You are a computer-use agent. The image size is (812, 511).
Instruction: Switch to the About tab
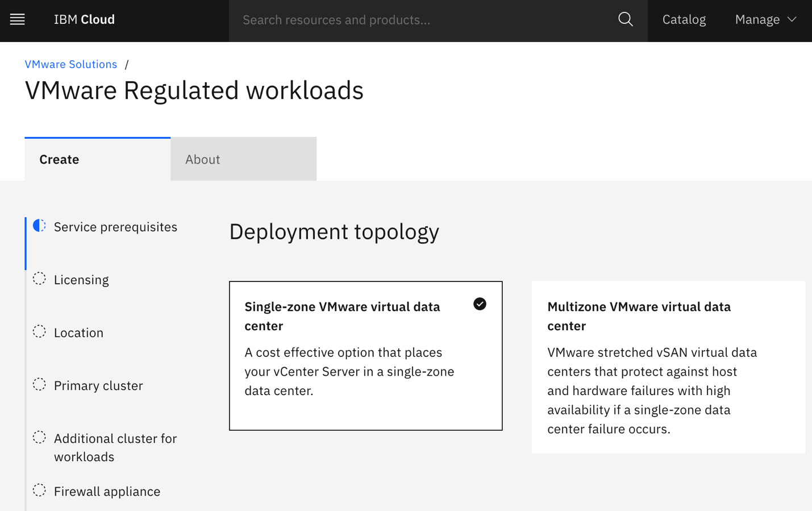(243, 159)
